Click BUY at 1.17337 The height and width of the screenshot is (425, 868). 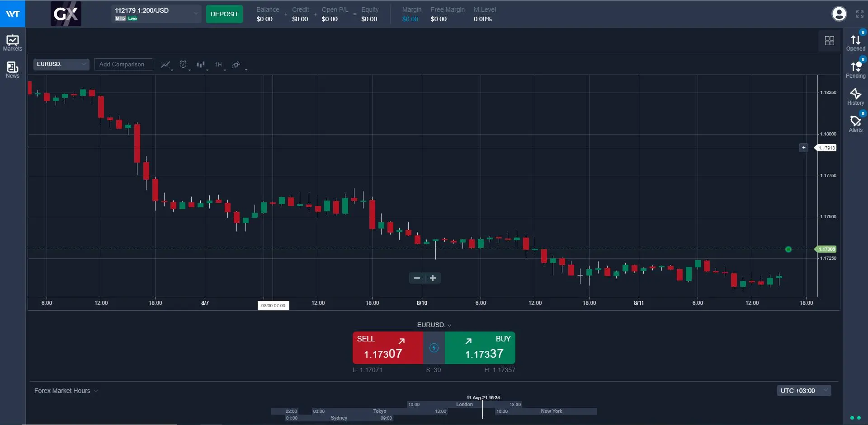click(480, 348)
